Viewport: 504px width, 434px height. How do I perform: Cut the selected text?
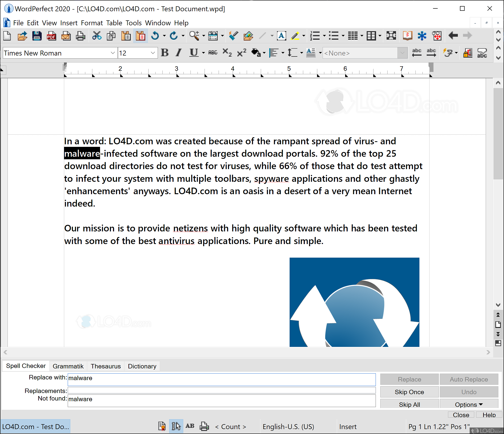point(97,36)
